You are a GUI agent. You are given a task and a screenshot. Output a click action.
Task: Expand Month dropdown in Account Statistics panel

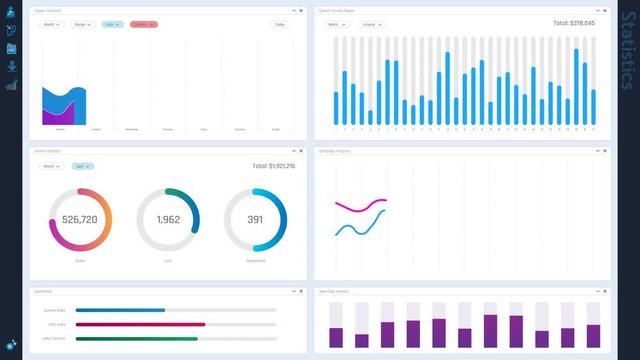coord(51,166)
